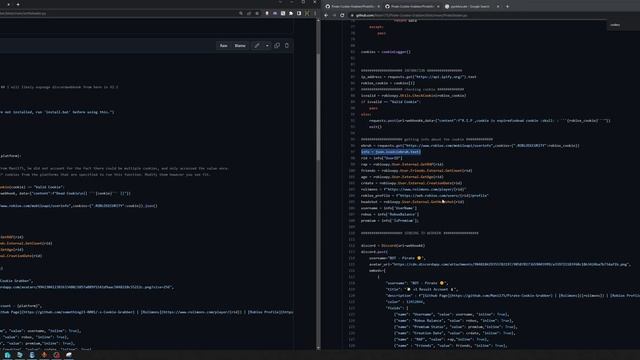Click left window vertical scrollbar thumb
The width and height of the screenshot is (640, 360).
coord(318,106)
